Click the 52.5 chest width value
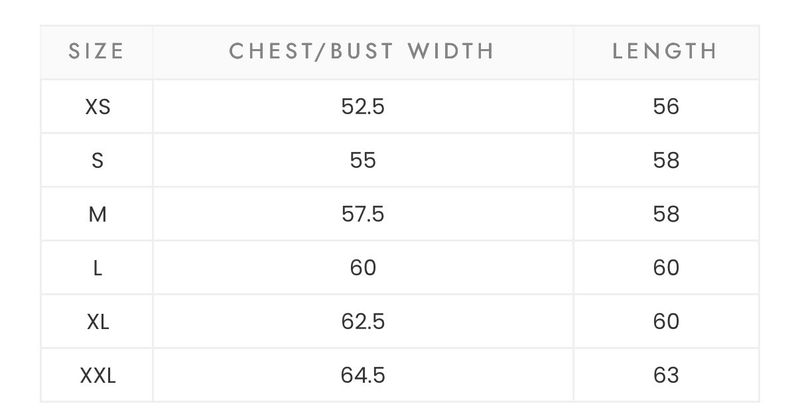The height and width of the screenshot is (418, 800). click(363, 107)
